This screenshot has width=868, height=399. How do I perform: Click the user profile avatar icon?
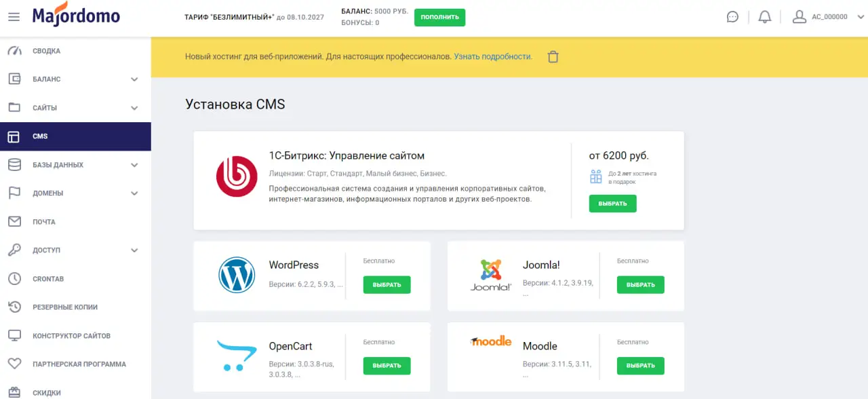[x=800, y=17]
